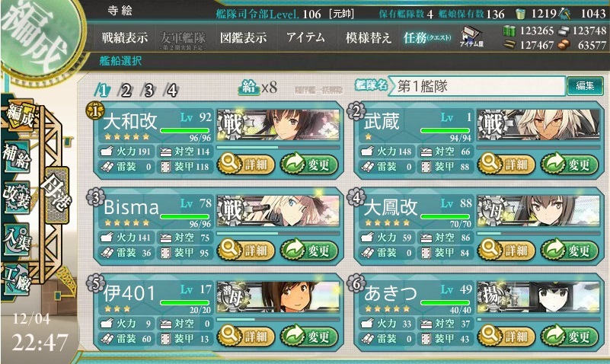Open the 工廠 factory sidebar icon
Viewport: 610px width, 364px height.
[x=16, y=279]
